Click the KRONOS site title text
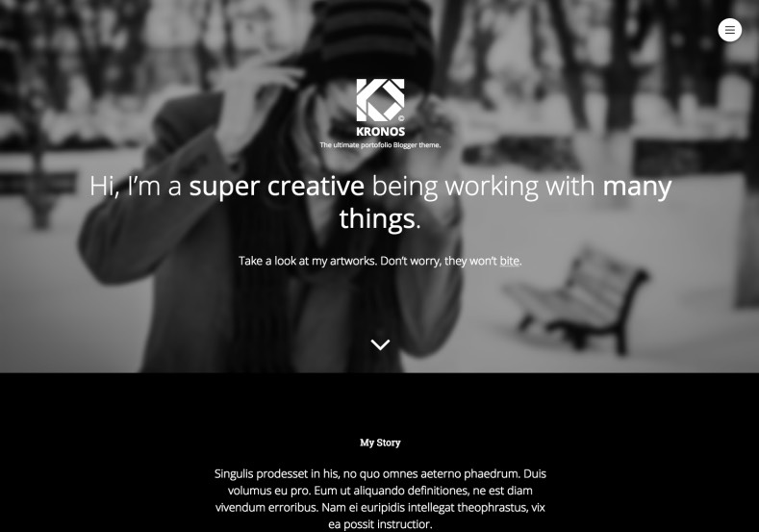The image size is (759, 532). (x=381, y=132)
